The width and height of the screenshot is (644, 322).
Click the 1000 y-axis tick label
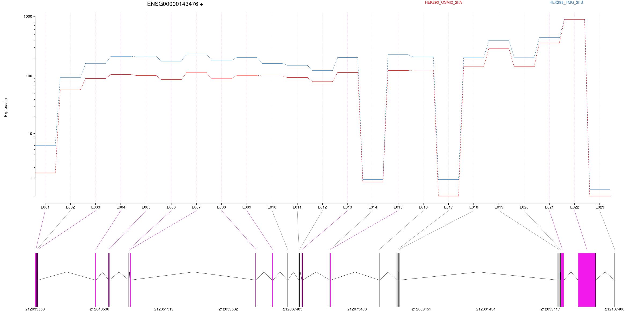28,16
